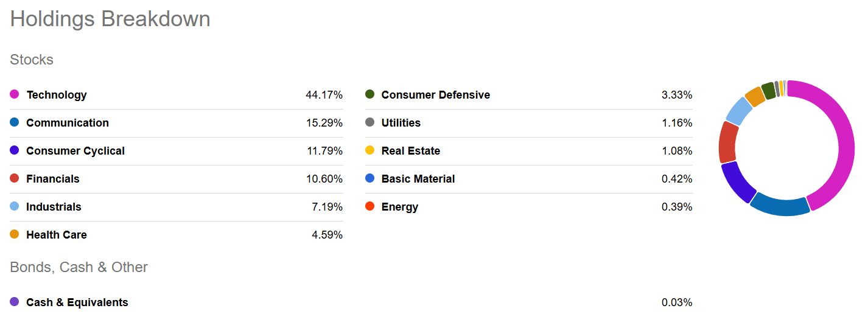Click the Holdings Breakdown heading
The height and width of the screenshot is (325, 868).
point(110,19)
